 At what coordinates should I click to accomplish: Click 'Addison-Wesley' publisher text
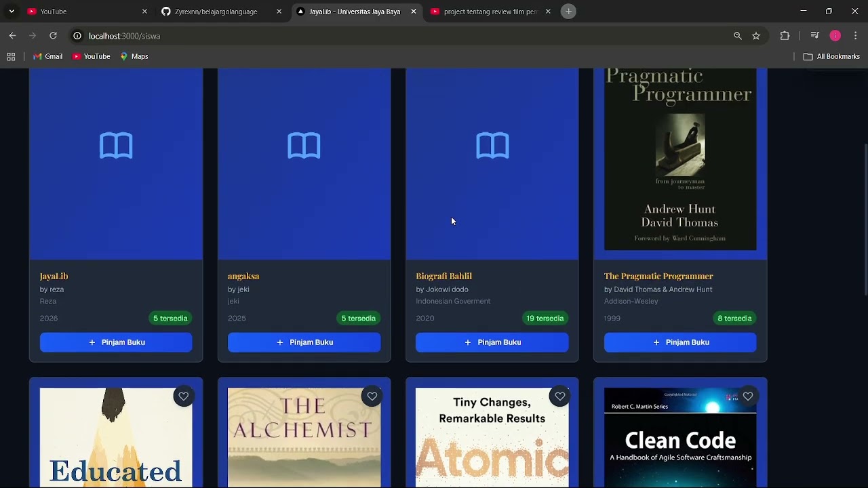click(631, 301)
